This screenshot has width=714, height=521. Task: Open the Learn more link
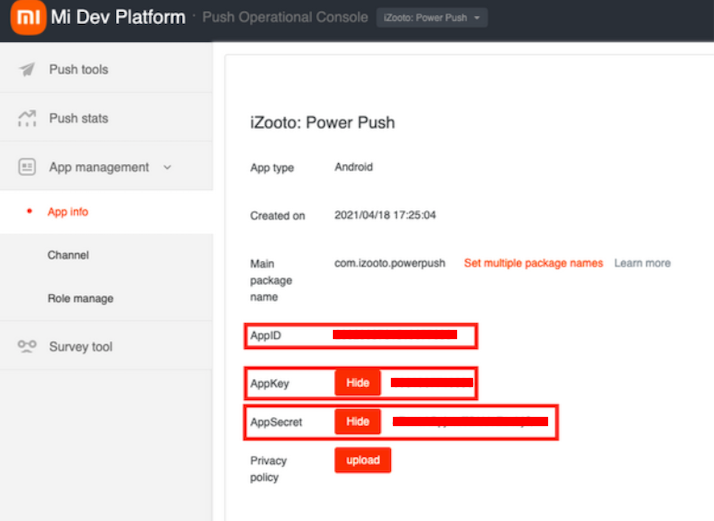(642, 263)
